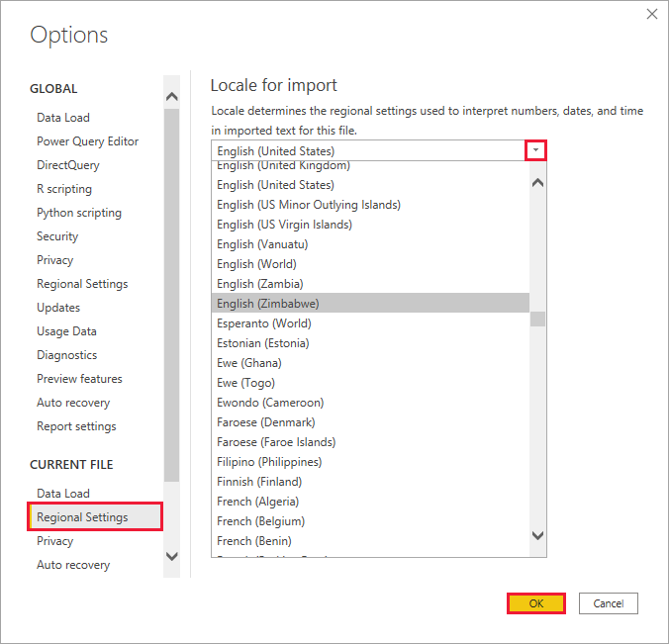Viewport: 669px width, 644px height.
Task: Select Ewe (Togo) locale
Action: 370,383
